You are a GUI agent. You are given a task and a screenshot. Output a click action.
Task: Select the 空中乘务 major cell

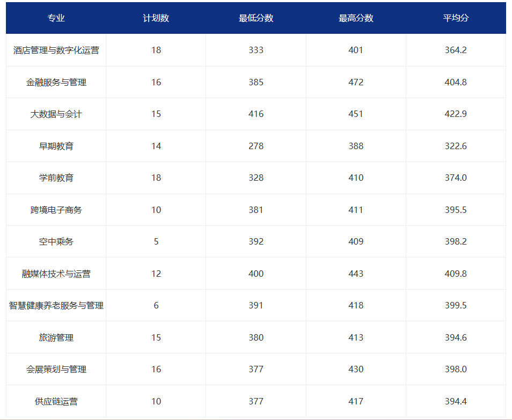56,241
